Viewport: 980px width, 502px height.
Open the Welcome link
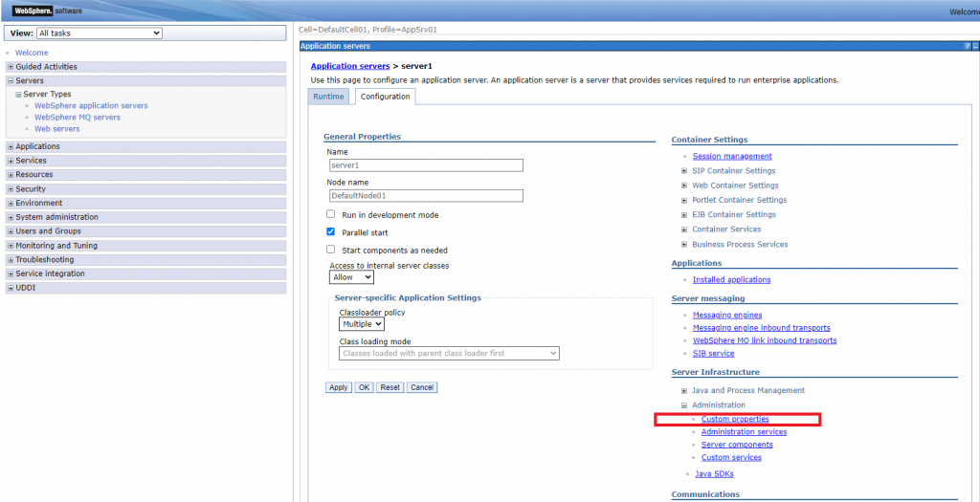point(32,53)
